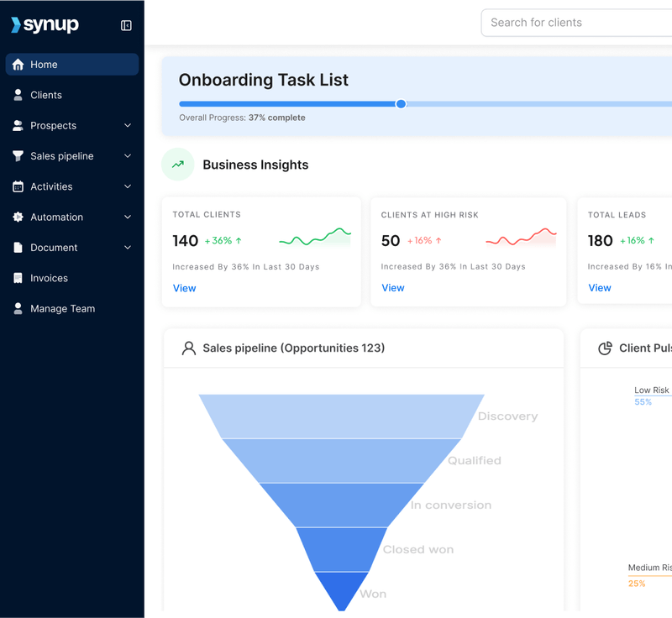The image size is (672, 618).
Task: Open Manage Team in sidebar
Action: tap(62, 308)
